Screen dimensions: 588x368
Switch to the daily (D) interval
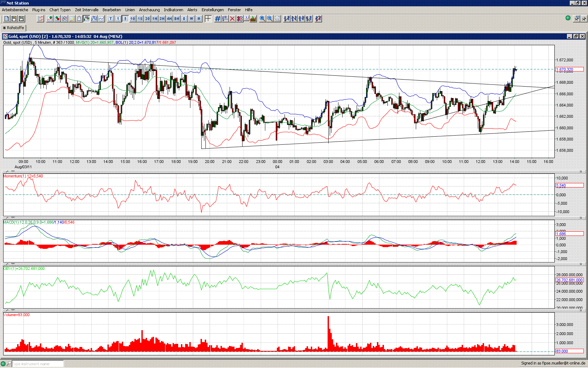click(x=184, y=19)
